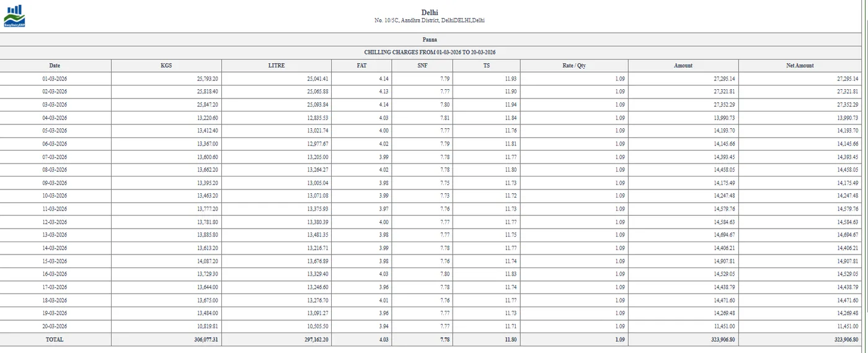
Task: Click the LITRE value '13,205.00'
Action: pyautogui.click(x=318, y=157)
